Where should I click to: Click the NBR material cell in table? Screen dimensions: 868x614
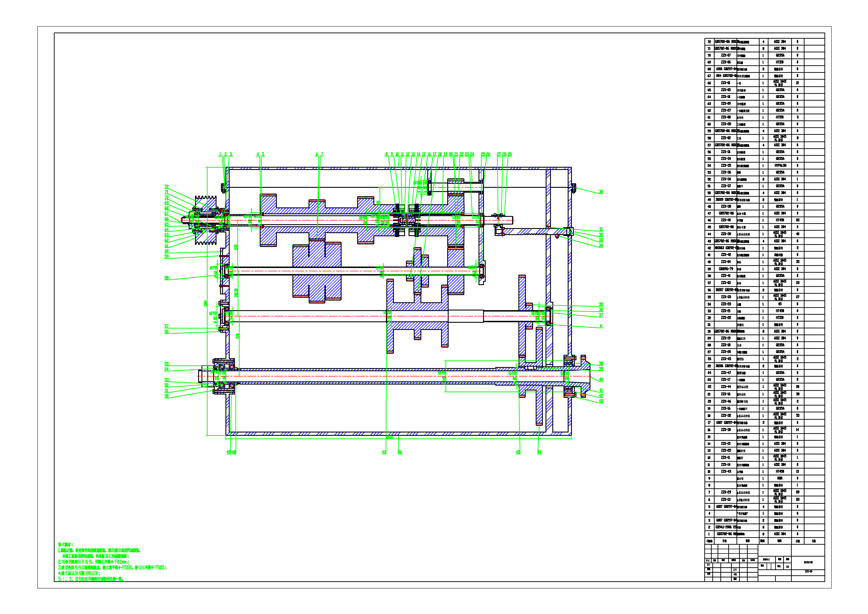pos(780,478)
